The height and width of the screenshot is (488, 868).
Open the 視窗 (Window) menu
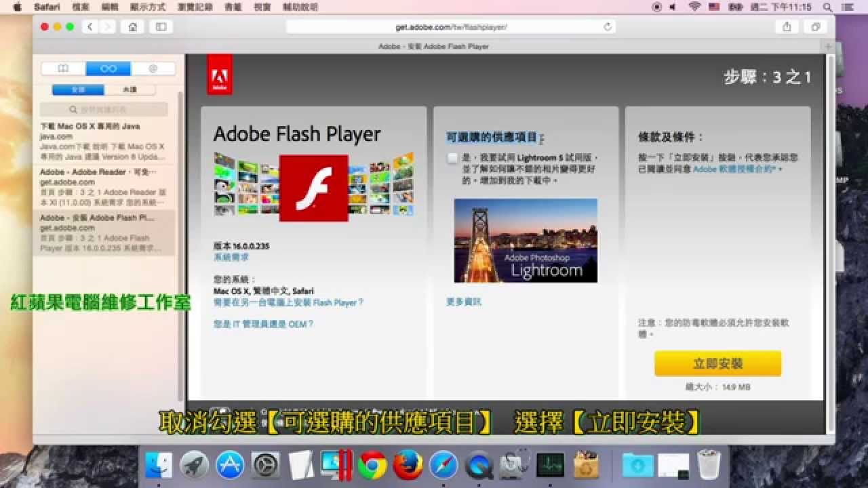pyautogui.click(x=263, y=7)
